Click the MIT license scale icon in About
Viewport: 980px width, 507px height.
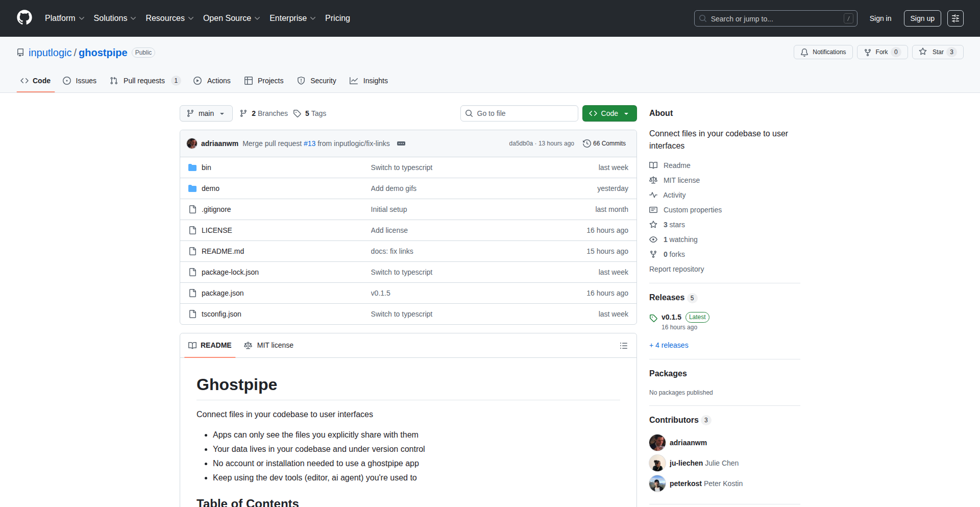pos(653,180)
